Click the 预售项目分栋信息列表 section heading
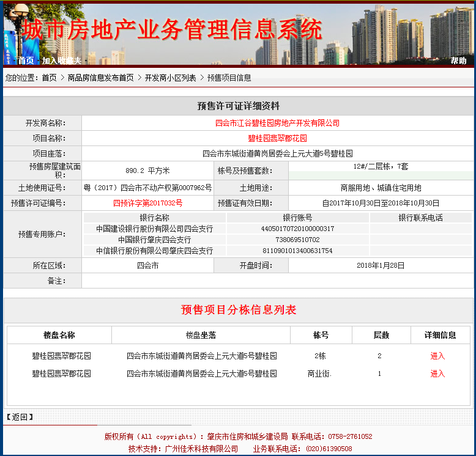 coord(239,309)
